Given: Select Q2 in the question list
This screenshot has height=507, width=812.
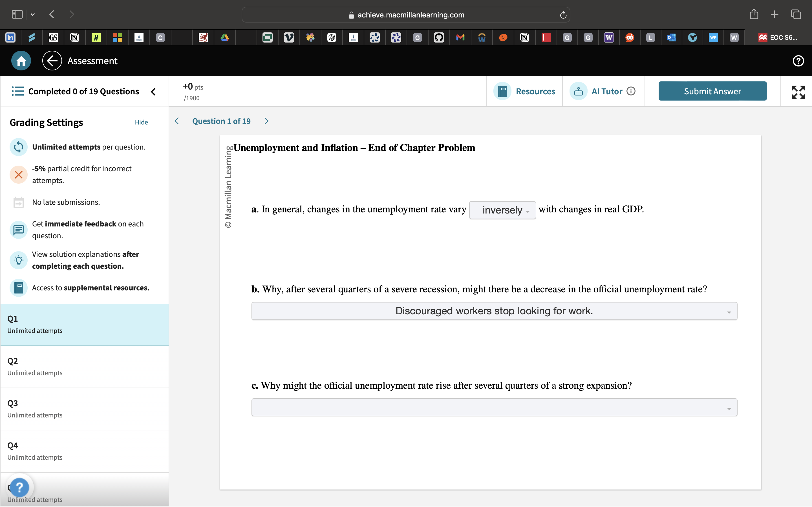Looking at the screenshot, I should (85, 367).
